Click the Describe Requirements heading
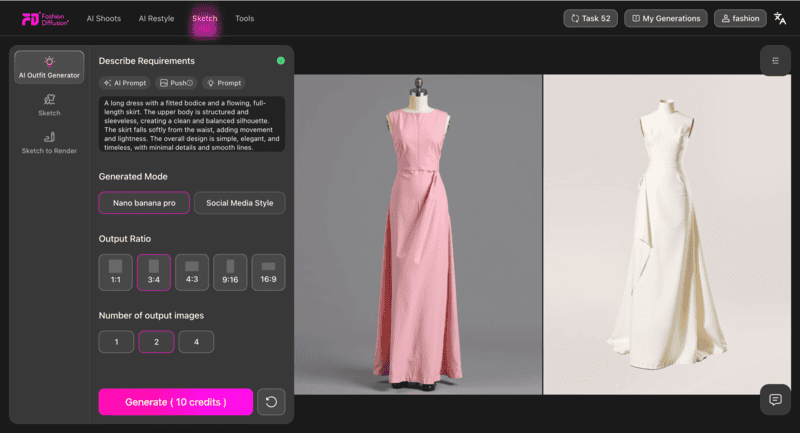 coord(146,61)
